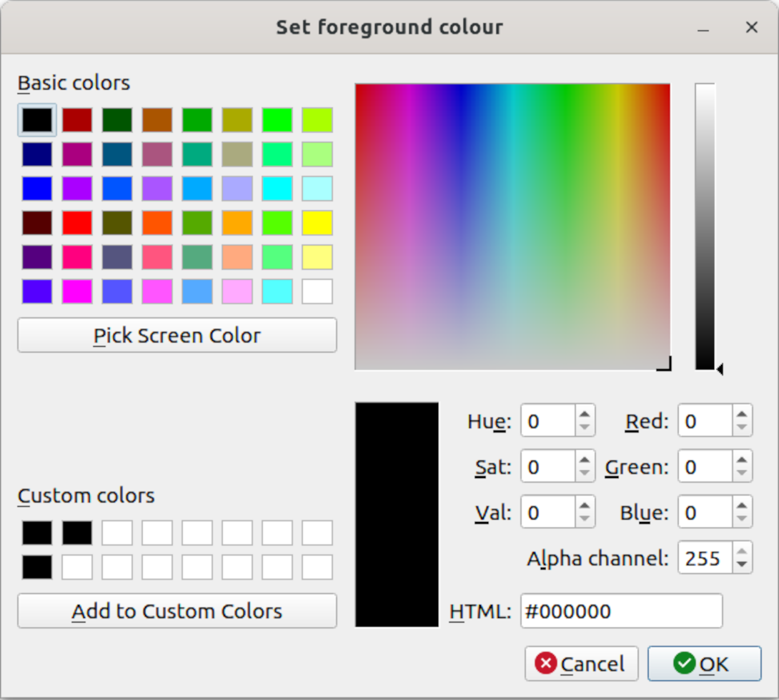Increment the Alpha channel stepper
The height and width of the screenshot is (700, 779).
740,553
